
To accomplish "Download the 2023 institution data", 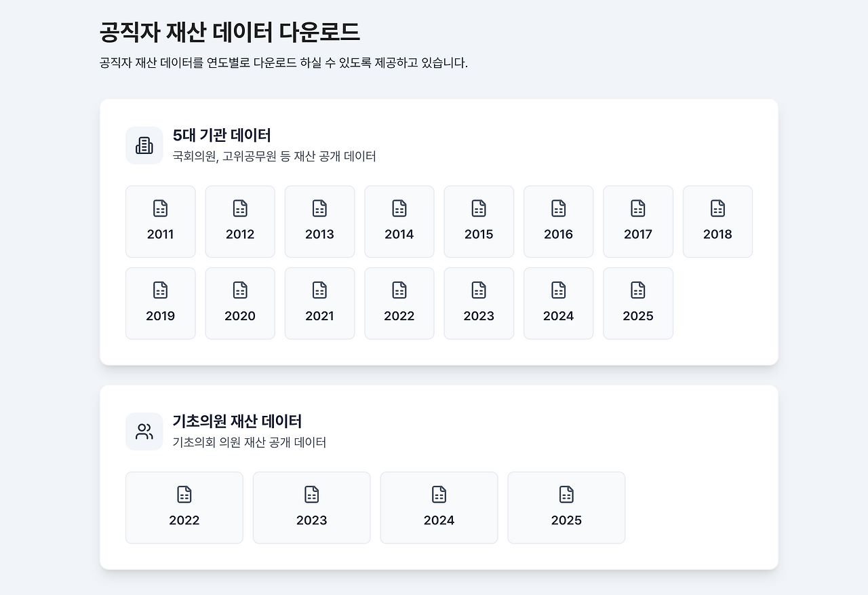I will point(479,303).
